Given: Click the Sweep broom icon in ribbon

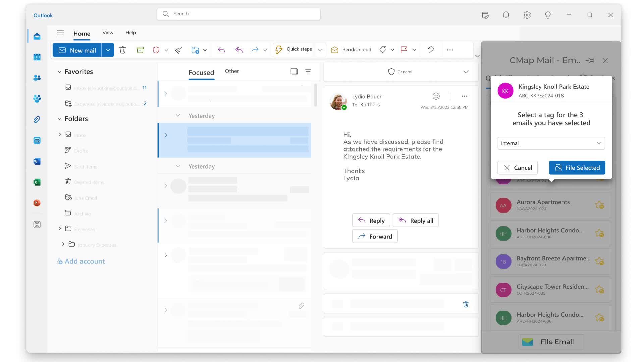Looking at the screenshot, I should 179,50.
